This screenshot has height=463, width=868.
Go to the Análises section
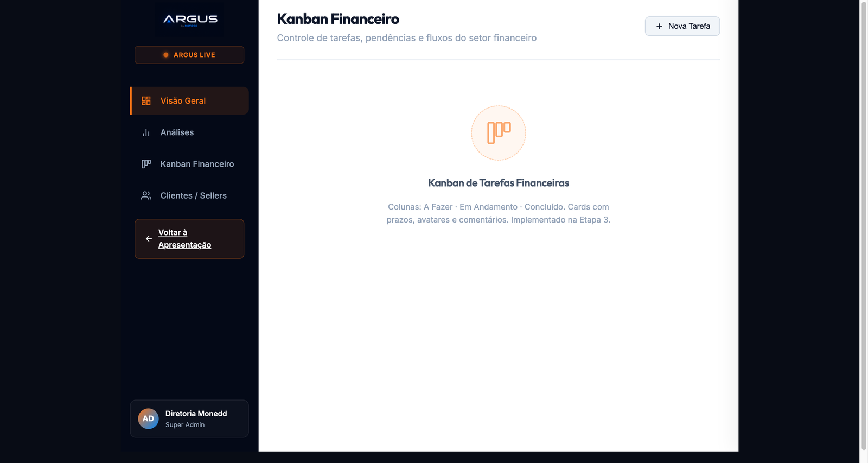point(189,132)
